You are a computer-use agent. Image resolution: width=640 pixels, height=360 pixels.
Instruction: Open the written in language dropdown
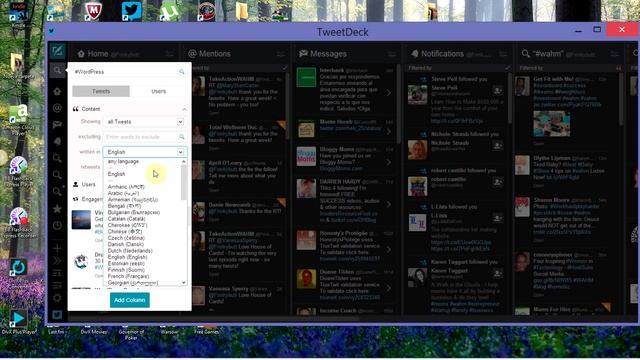145,152
